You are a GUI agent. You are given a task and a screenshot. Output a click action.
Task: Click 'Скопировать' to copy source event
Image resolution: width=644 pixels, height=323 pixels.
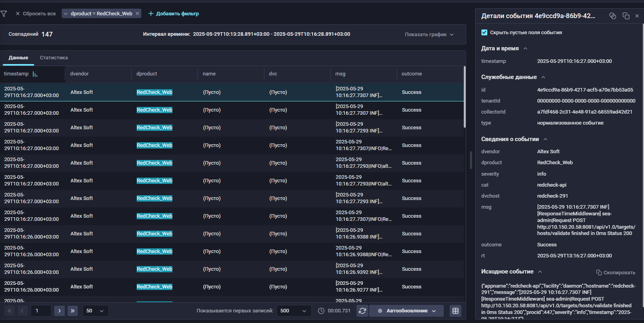click(x=616, y=273)
